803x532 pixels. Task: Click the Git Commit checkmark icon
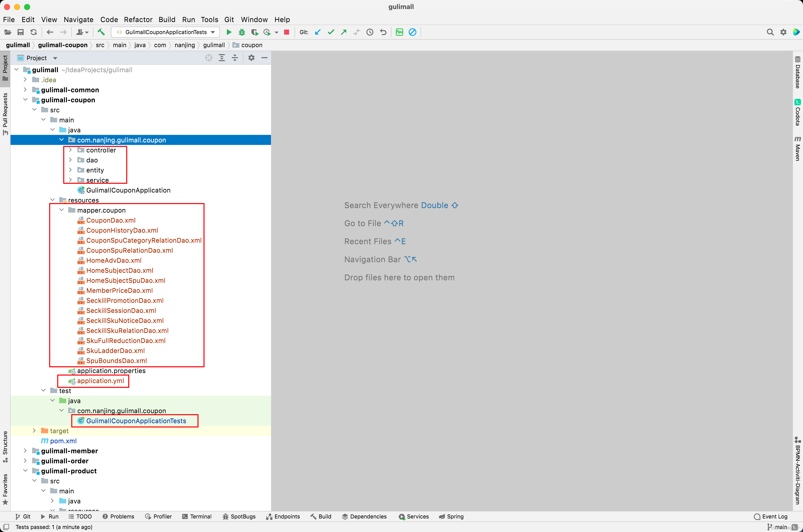(331, 32)
